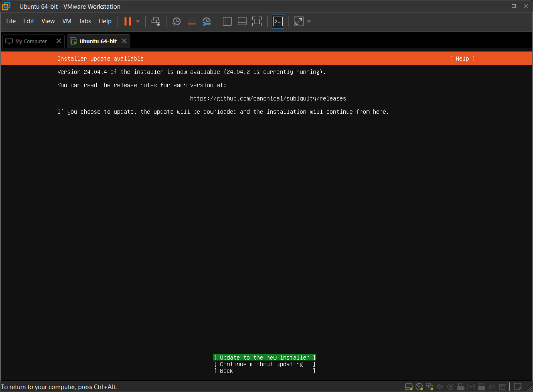Open the View menu

(x=48, y=21)
